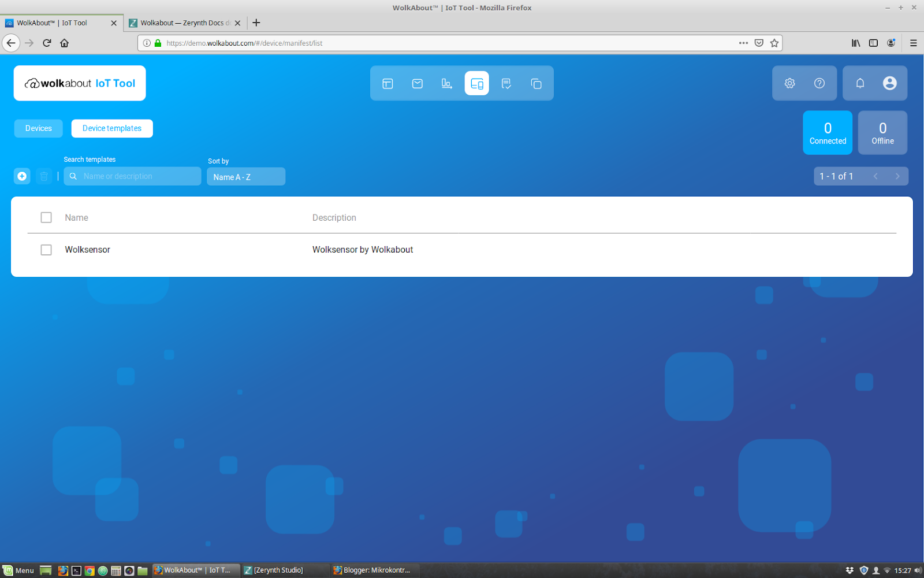The height and width of the screenshot is (578, 924).
Task: Click the clock showing 15:27
Action: point(903,570)
